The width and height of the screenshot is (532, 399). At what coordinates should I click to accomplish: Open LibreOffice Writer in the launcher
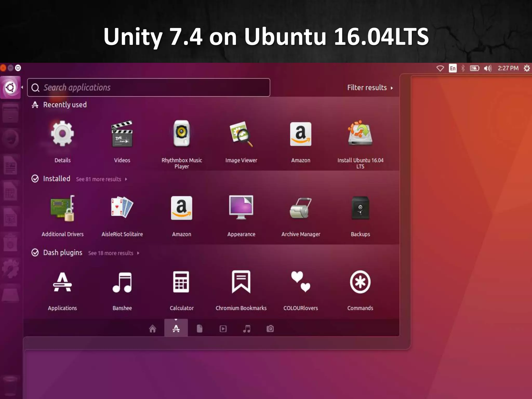click(x=10, y=165)
